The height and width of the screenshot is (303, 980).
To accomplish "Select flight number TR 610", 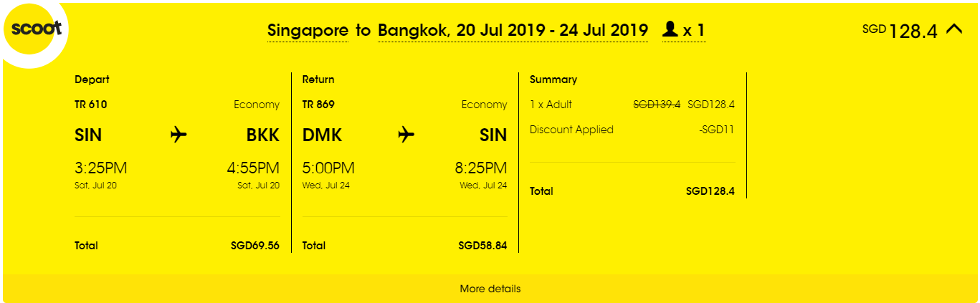I will tap(90, 105).
